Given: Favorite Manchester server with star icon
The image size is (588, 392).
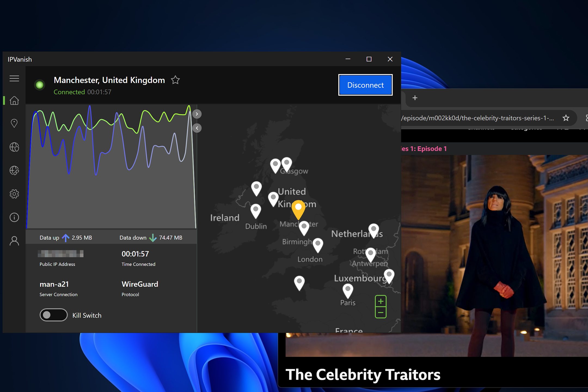Looking at the screenshot, I should coord(175,80).
